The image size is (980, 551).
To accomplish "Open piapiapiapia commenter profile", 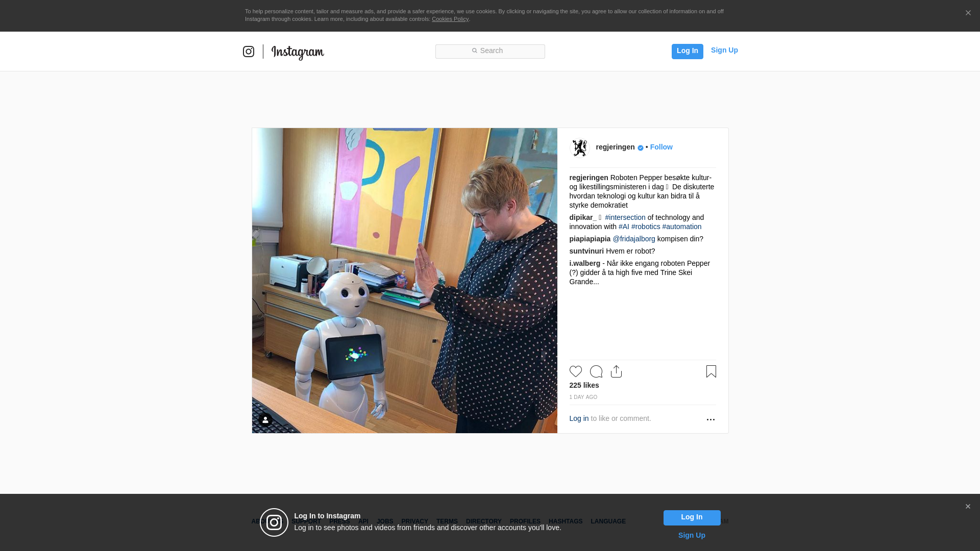I will click(590, 239).
